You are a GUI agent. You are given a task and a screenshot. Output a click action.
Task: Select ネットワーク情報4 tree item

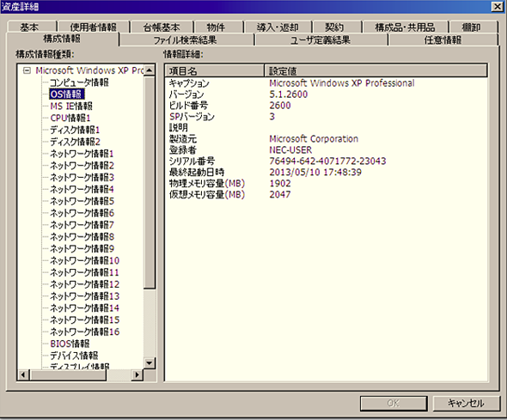pos(82,189)
